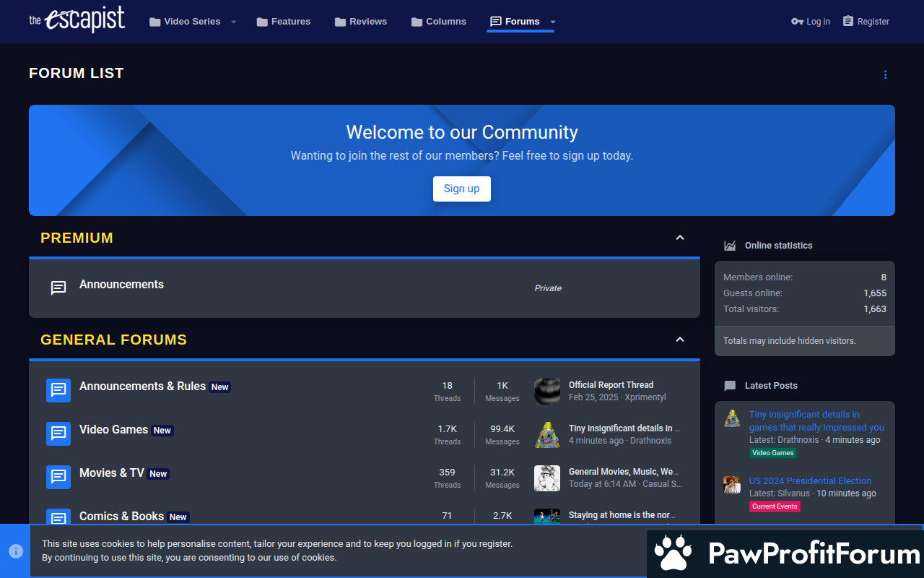Click the Announcements & Rules forum icon
The height and width of the screenshot is (578, 924).
[x=58, y=390]
